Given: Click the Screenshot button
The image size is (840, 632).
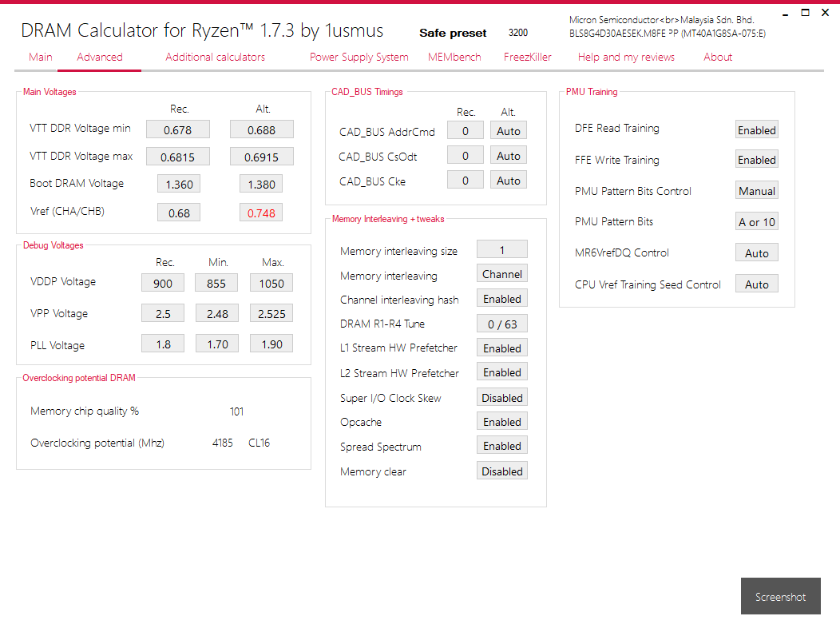Looking at the screenshot, I should click(x=781, y=596).
